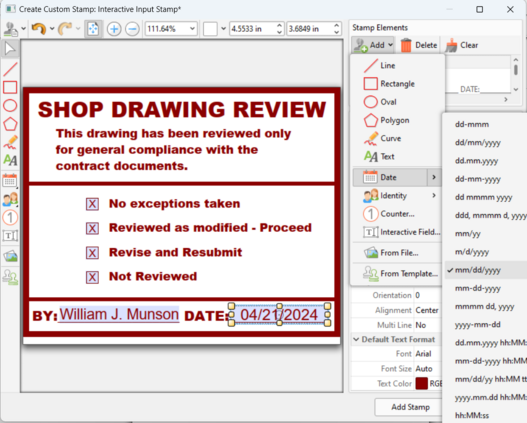This screenshot has height=423, width=527.
Task: Click the zoom out minus icon
Action: pyautogui.click(x=132, y=29)
